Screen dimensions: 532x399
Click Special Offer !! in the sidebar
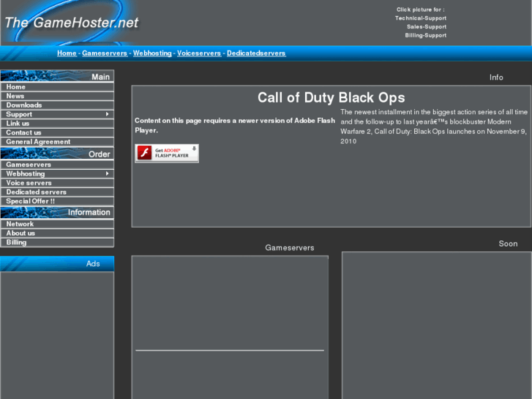pos(57,201)
